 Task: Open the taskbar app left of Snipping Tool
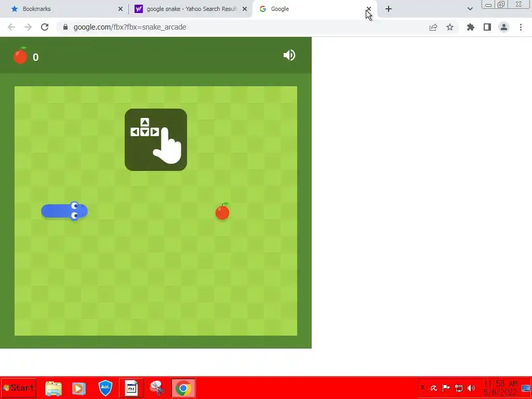click(x=131, y=388)
